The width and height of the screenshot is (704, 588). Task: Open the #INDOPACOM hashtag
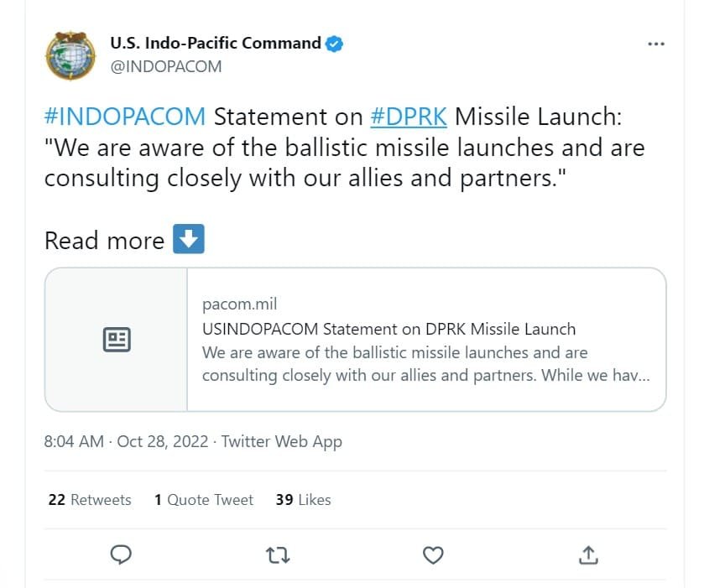click(x=102, y=117)
